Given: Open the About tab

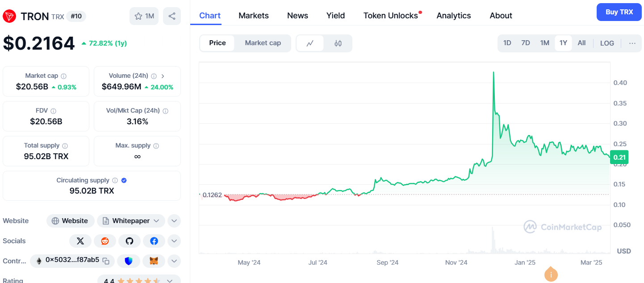Looking at the screenshot, I should tap(501, 16).
